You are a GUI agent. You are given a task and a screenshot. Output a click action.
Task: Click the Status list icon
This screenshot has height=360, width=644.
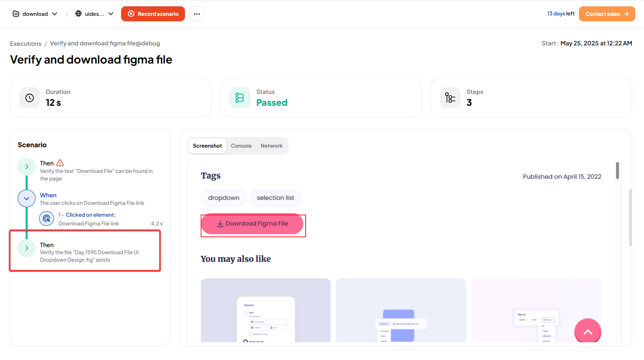tap(240, 98)
